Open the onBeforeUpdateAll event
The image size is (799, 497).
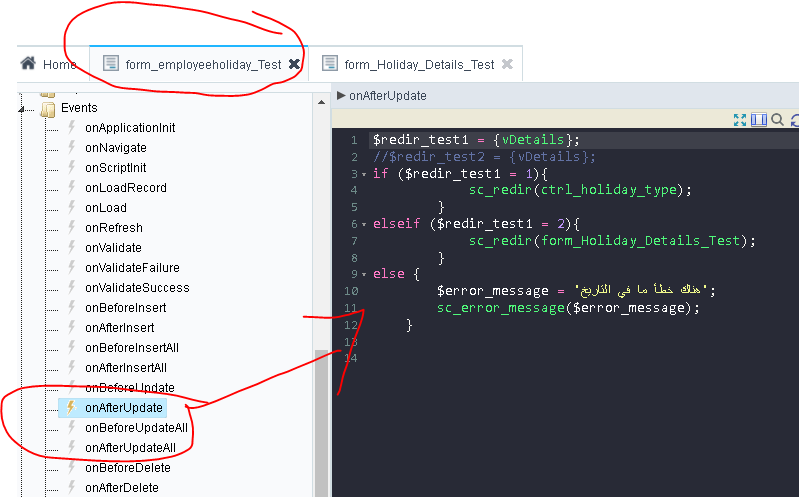tap(136, 428)
